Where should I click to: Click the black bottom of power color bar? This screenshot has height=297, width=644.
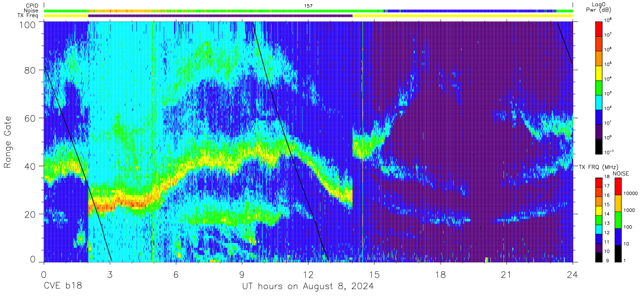[599, 146]
